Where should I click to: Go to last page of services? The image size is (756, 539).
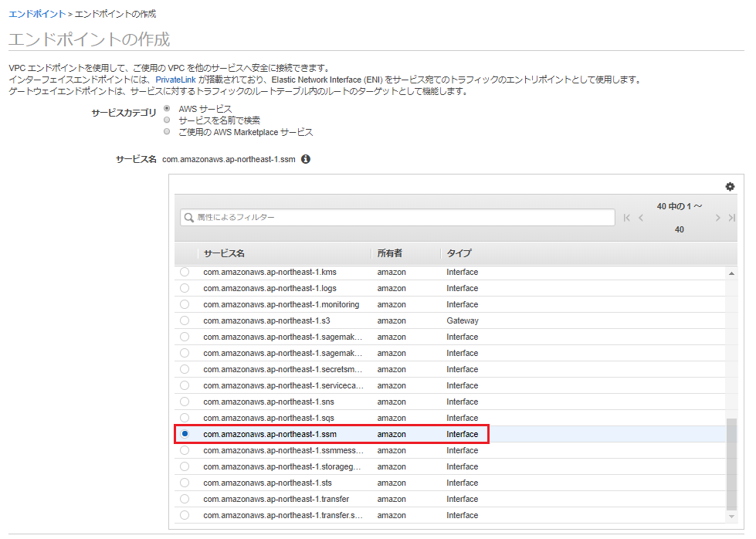click(x=732, y=218)
